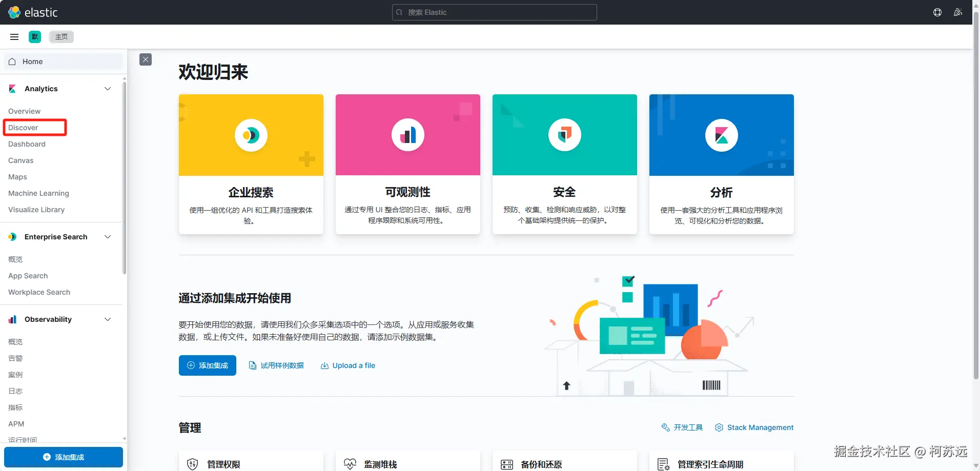Open Workplace Search in the sidebar
Viewport: 980px width, 471px height.
[39, 292]
